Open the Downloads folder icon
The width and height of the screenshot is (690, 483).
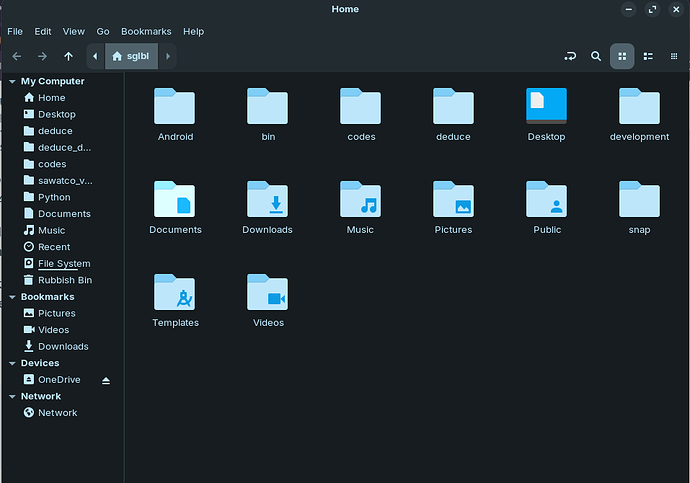coord(267,200)
